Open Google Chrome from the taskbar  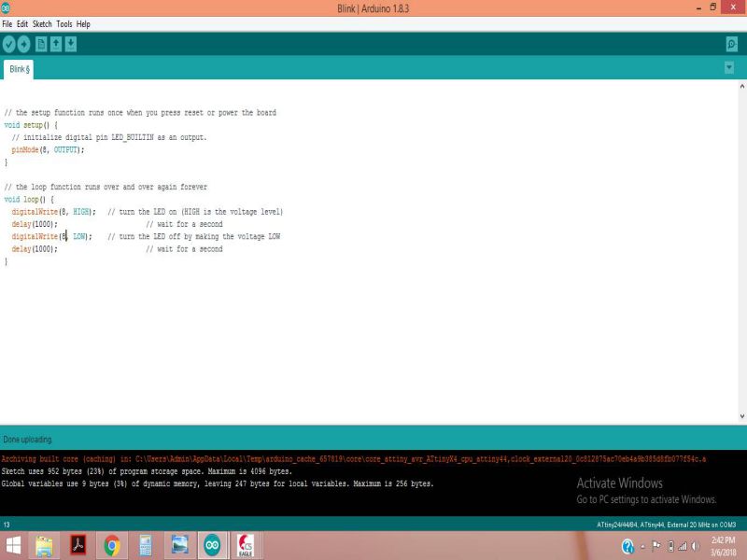click(112, 545)
